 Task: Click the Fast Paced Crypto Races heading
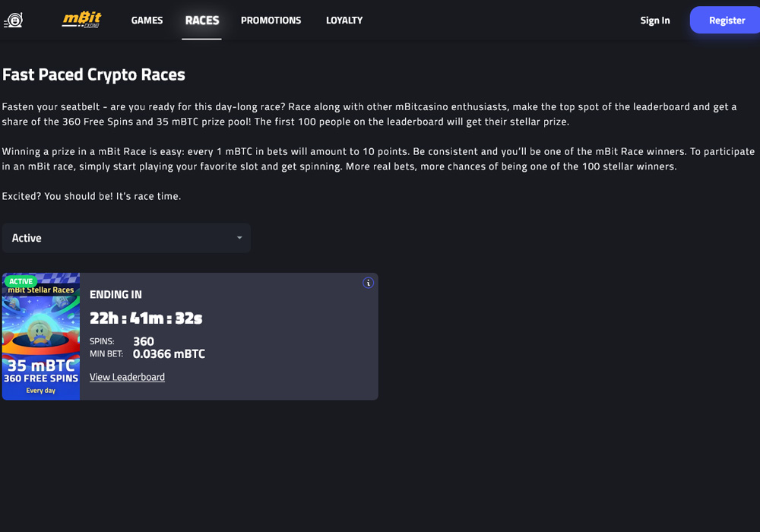[x=93, y=74]
